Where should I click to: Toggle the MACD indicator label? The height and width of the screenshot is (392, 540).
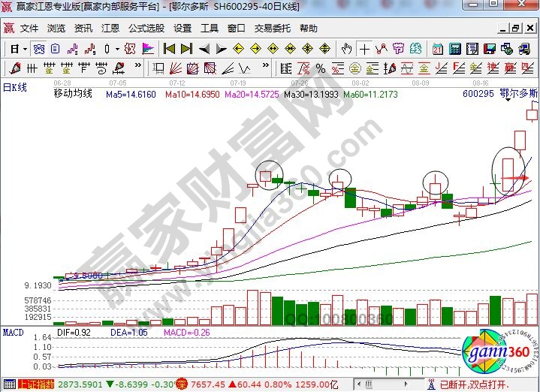click(x=13, y=331)
